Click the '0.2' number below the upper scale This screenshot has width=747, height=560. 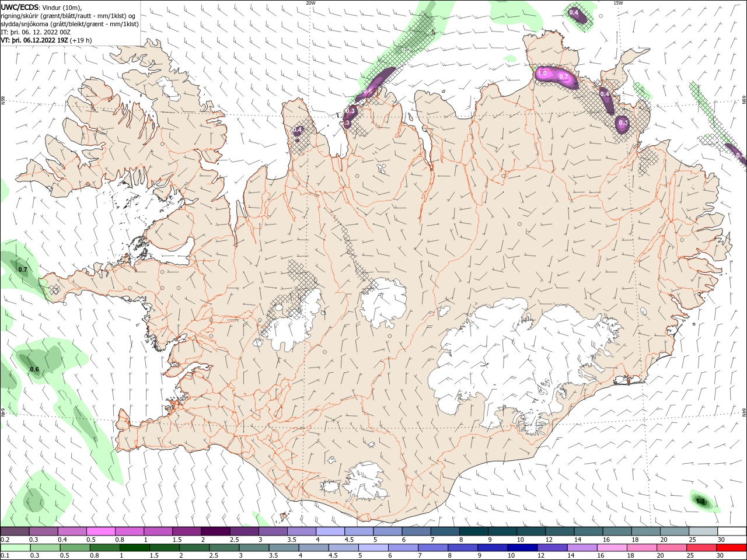tap(5, 540)
